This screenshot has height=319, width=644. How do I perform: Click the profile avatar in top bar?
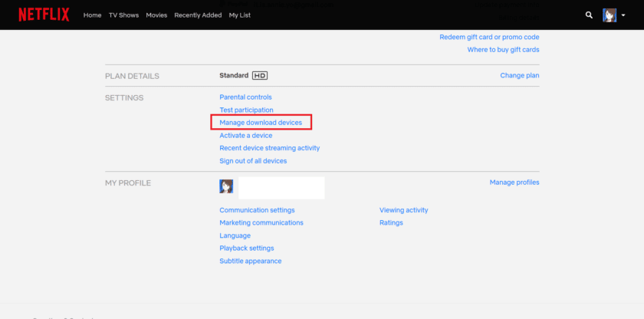[x=609, y=15]
